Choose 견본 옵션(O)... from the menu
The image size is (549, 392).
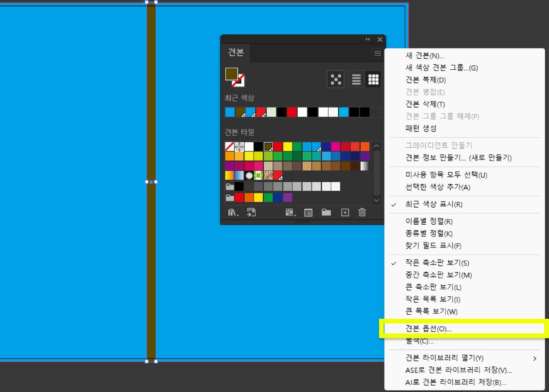(428, 329)
